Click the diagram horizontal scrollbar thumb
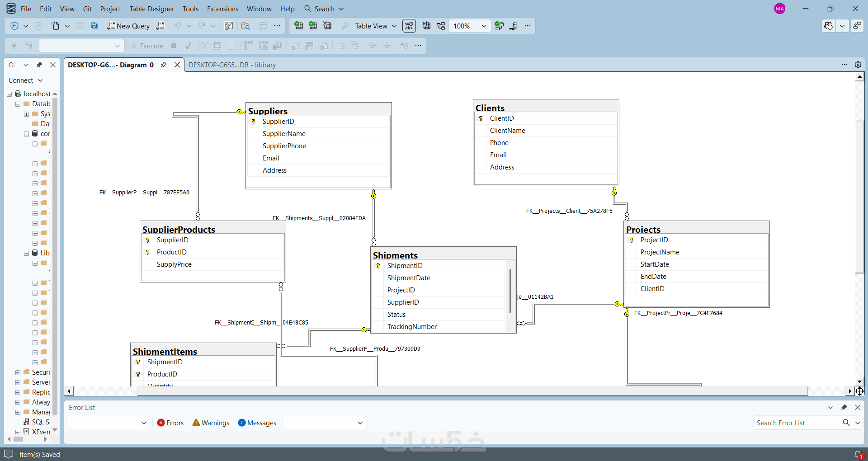Image resolution: width=868 pixels, height=461 pixels. pos(472,391)
